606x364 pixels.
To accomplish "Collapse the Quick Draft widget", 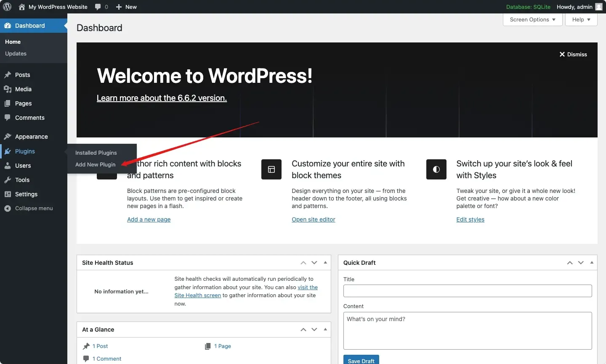I will pyautogui.click(x=592, y=263).
